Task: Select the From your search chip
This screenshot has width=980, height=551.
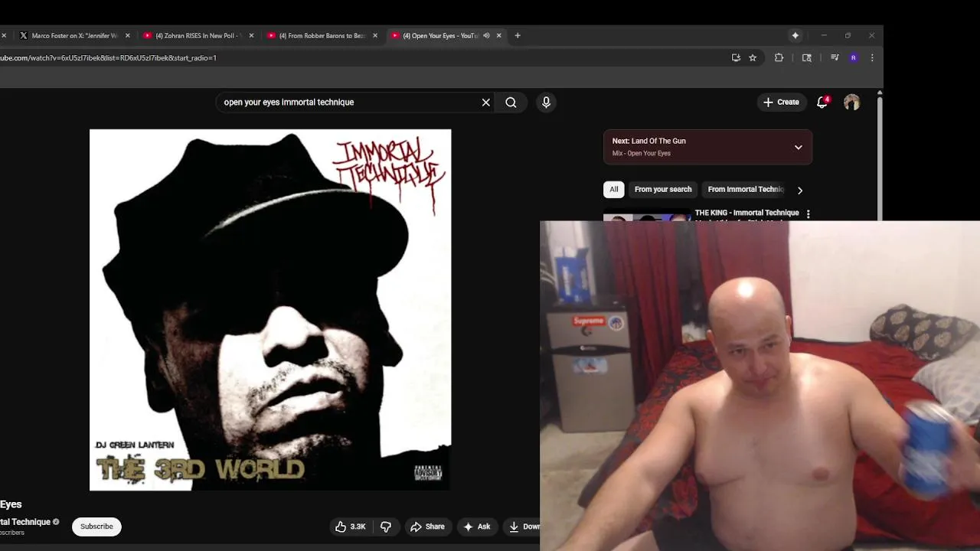Action: click(x=663, y=189)
